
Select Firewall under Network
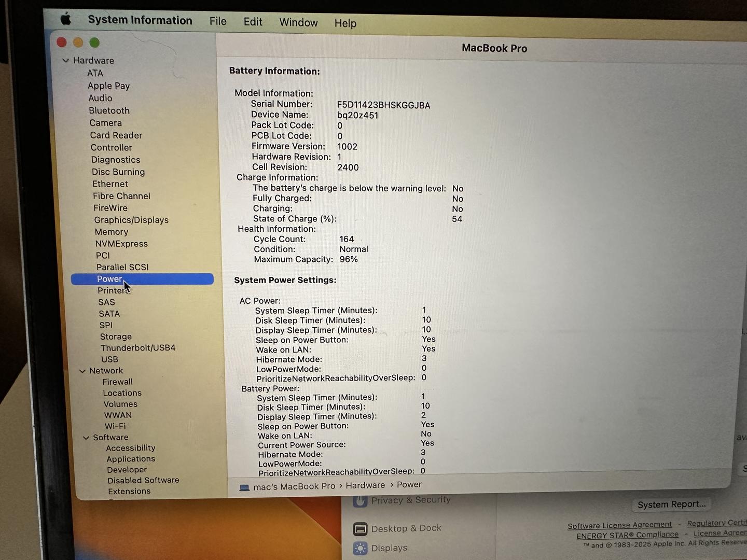click(x=117, y=382)
